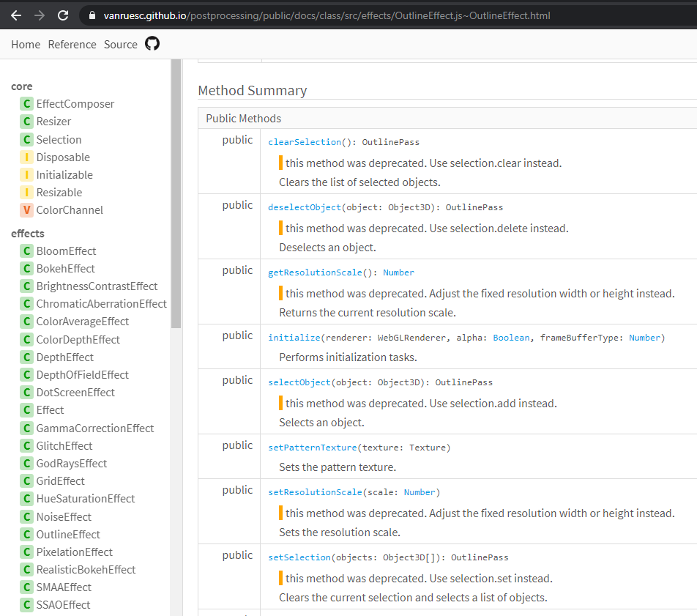This screenshot has width=697, height=616.
Task: Click the orange V icon beside ColorChannel
Action: click(26, 209)
